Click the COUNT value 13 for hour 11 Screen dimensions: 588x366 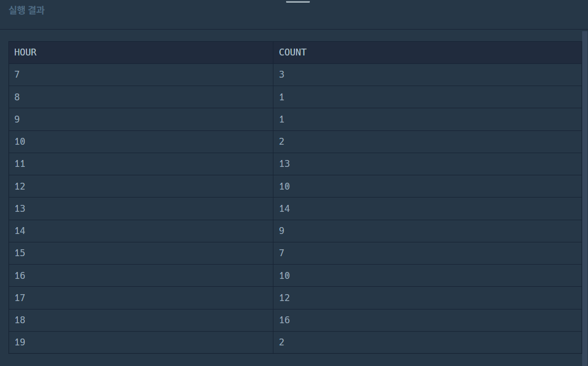[x=428, y=164]
